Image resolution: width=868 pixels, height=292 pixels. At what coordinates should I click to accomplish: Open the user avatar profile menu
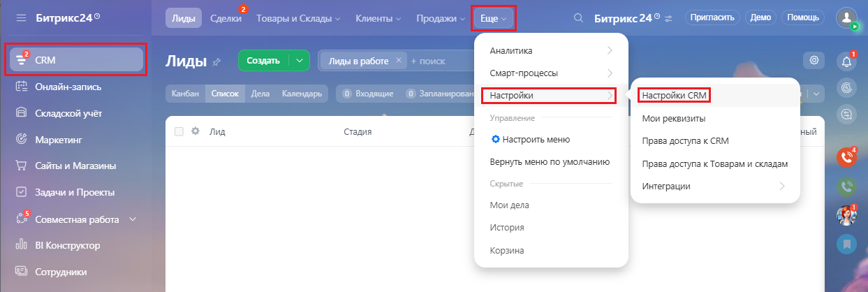click(846, 17)
